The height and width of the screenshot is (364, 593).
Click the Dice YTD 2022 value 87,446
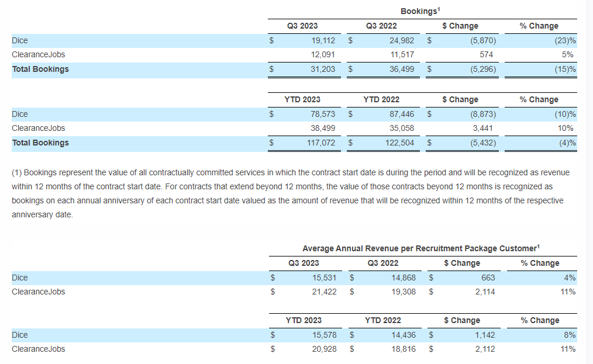tap(402, 114)
